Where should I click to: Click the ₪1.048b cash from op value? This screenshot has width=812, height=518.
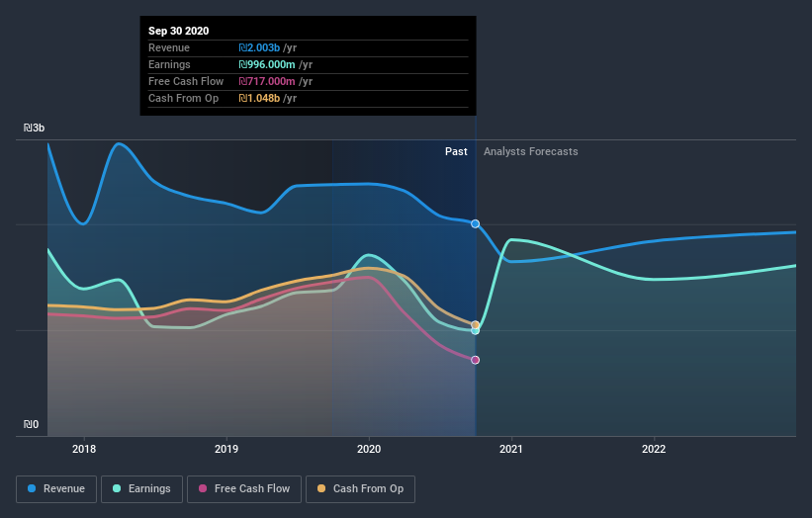259,98
